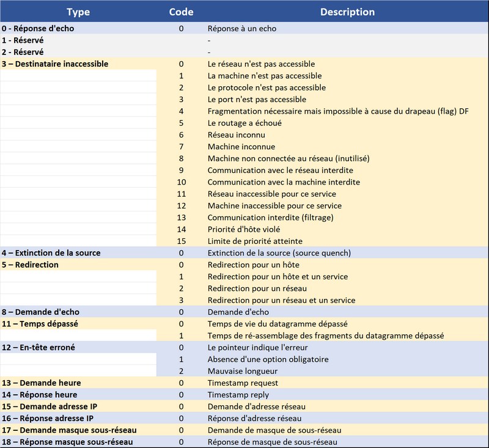Click the Type column header
The width and height of the screenshot is (489, 448).
tap(78, 12)
